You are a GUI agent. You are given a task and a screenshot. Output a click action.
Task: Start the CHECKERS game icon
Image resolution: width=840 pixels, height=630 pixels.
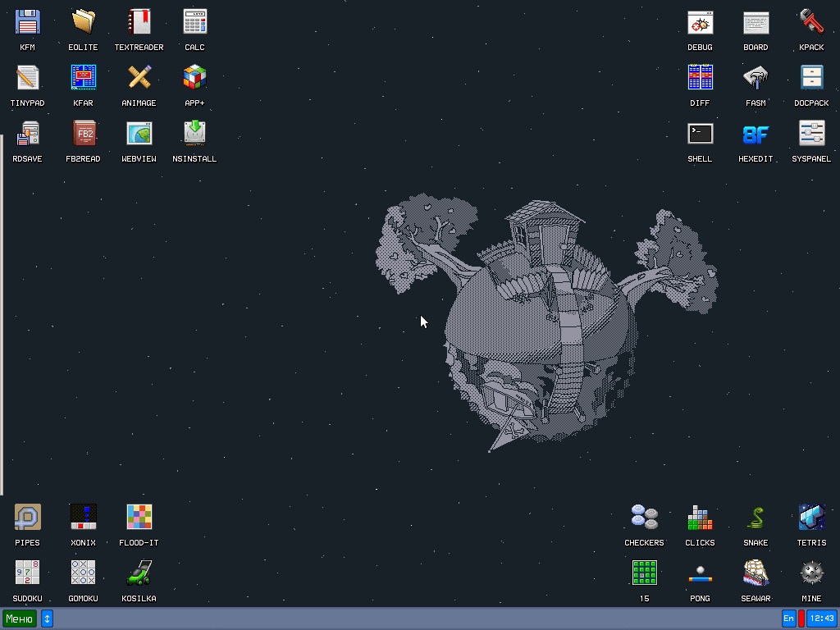[645, 518]
